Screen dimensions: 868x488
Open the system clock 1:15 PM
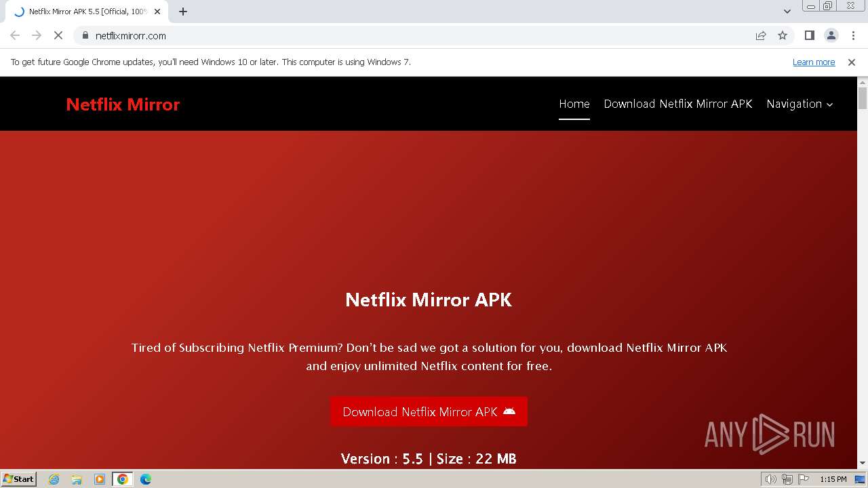pos(833,479)
